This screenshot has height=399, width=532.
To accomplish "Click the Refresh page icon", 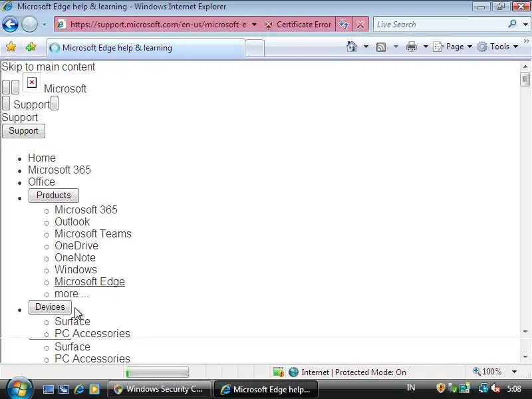I will (344, 25).
